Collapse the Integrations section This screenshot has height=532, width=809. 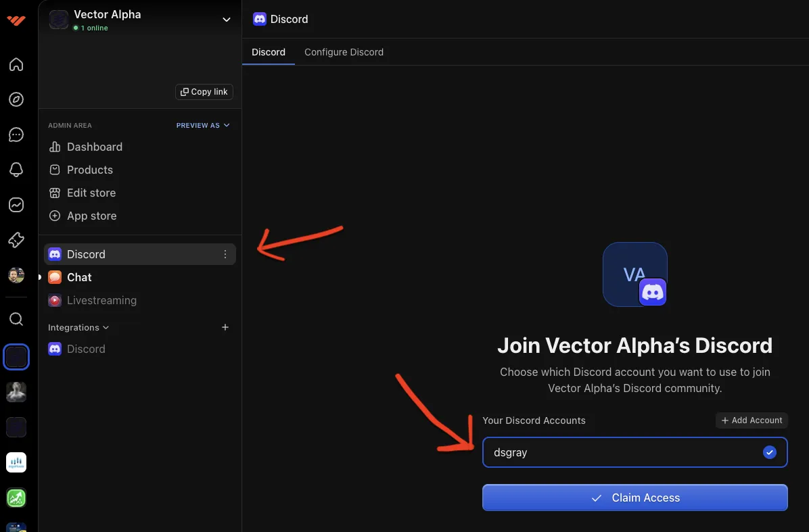(x=78, y=327)
